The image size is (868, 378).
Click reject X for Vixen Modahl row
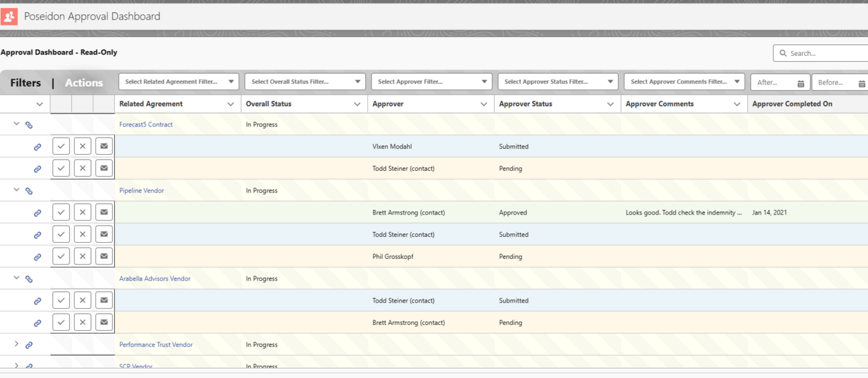tap(83, 147)
